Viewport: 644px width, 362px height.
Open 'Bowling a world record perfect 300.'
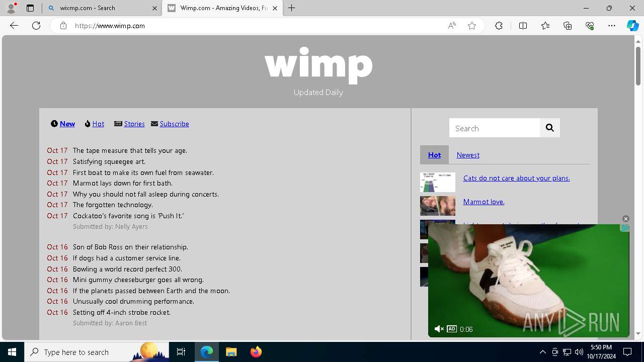[127, 269]
